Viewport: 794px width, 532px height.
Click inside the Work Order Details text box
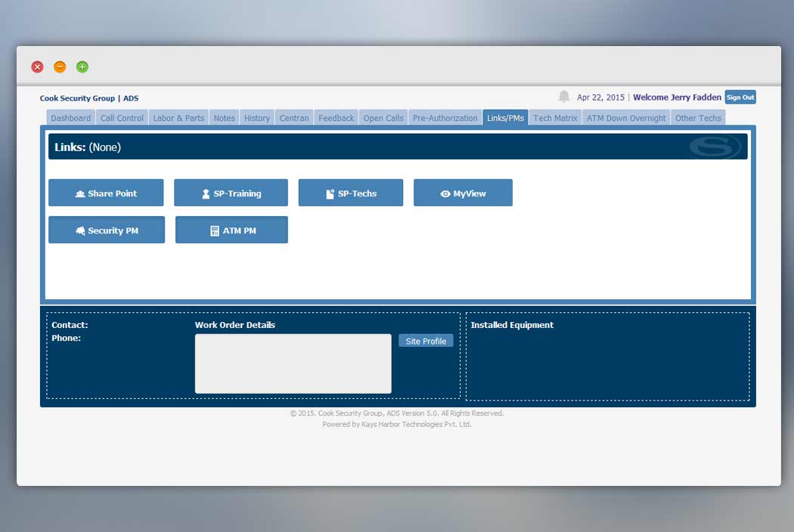(x=293, y=363)
